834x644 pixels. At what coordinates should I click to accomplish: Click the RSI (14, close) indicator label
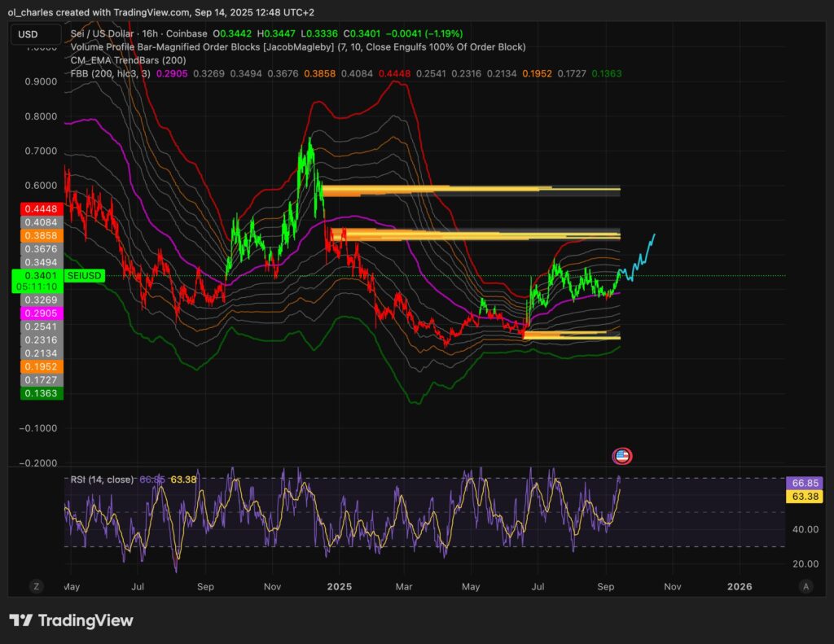coord(101,480)
